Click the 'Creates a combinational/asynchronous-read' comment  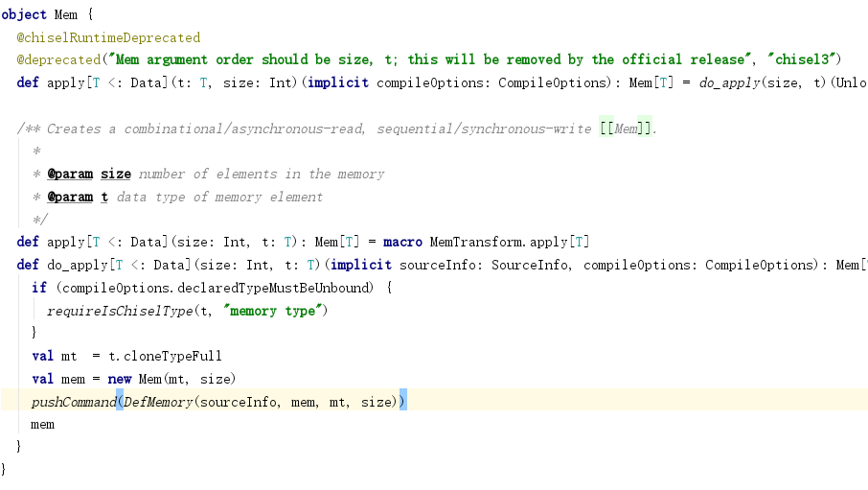click(206, 128)
